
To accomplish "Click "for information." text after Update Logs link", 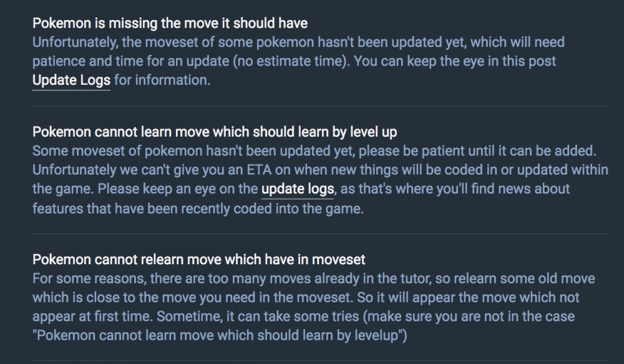I will tap(162, 80).
